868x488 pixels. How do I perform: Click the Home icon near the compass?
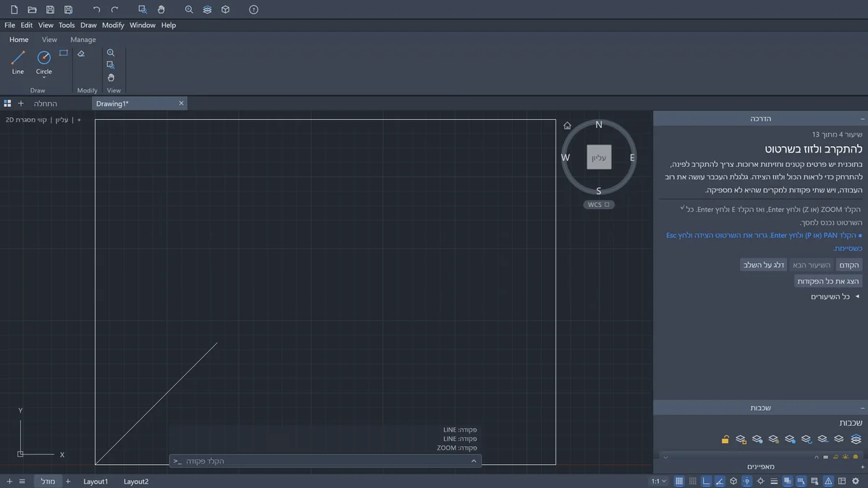567,125
